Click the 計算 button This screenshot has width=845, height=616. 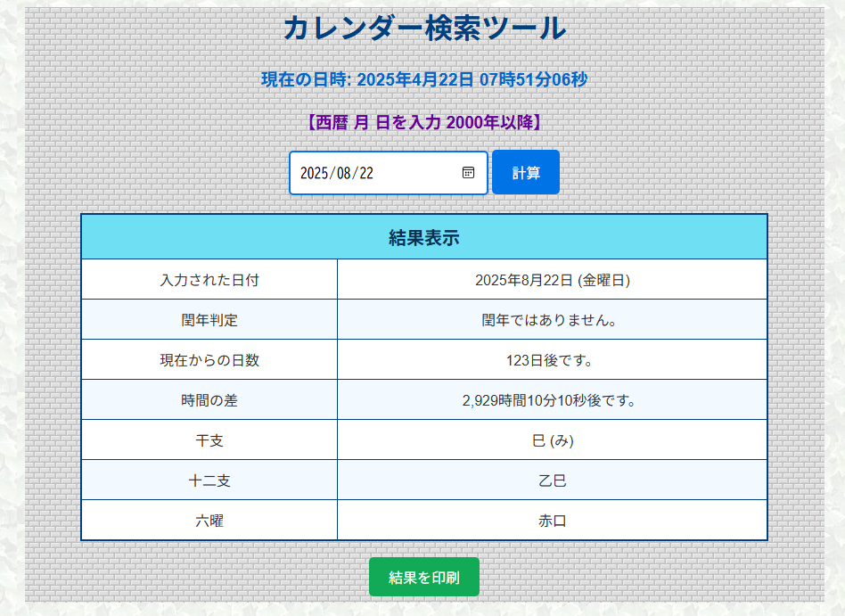pyautogui.click(x=526, y=173)
